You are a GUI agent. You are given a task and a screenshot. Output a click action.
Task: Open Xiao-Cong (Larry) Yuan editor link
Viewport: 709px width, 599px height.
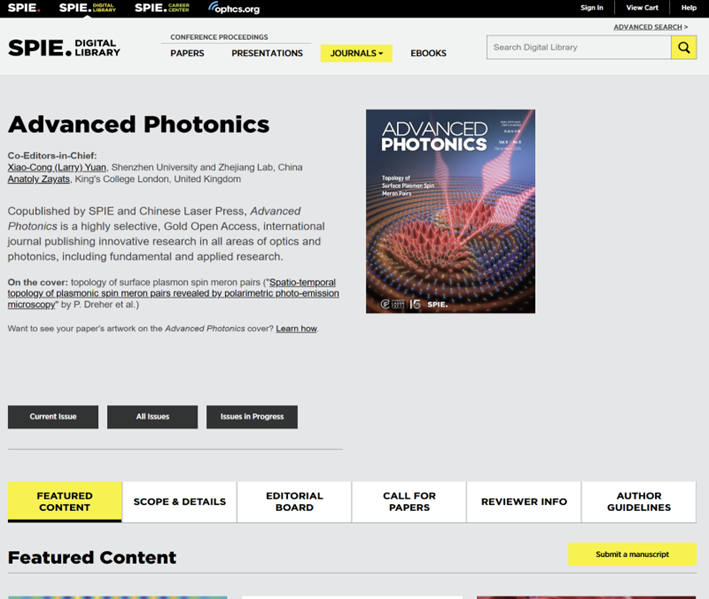click(x=57, y=167)
